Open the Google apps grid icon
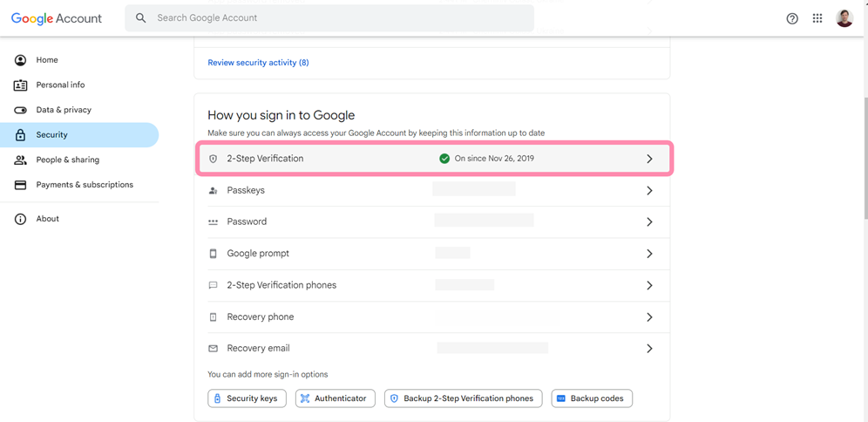 817,18
